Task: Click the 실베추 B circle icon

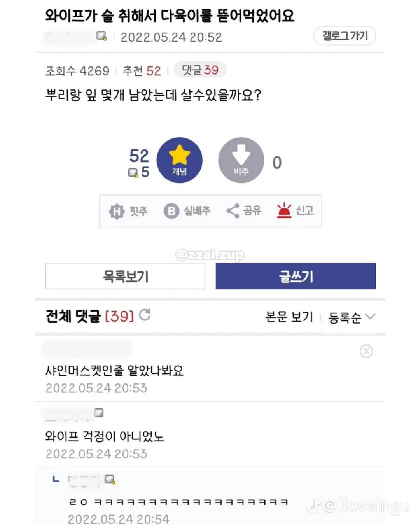Action: [x=171, y=211]
